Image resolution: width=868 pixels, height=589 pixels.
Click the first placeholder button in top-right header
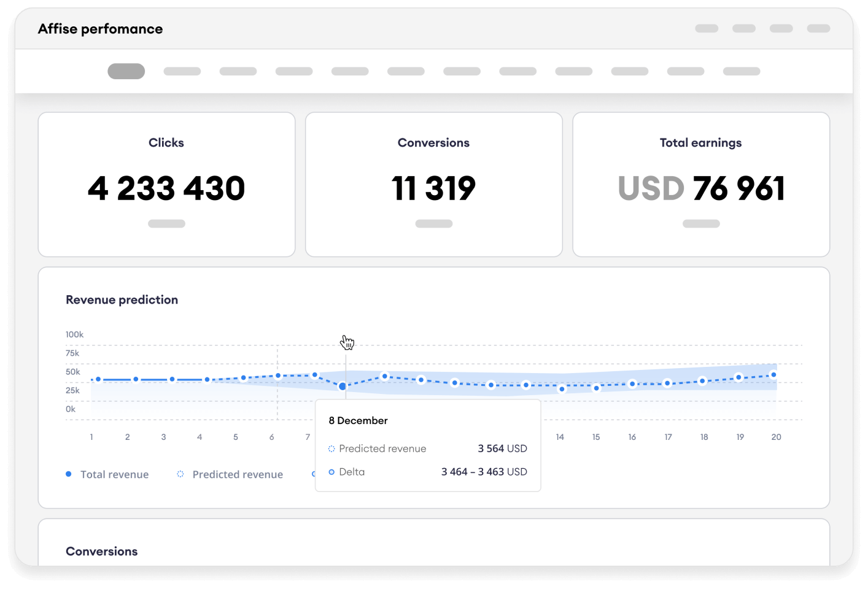pos(707,28)
